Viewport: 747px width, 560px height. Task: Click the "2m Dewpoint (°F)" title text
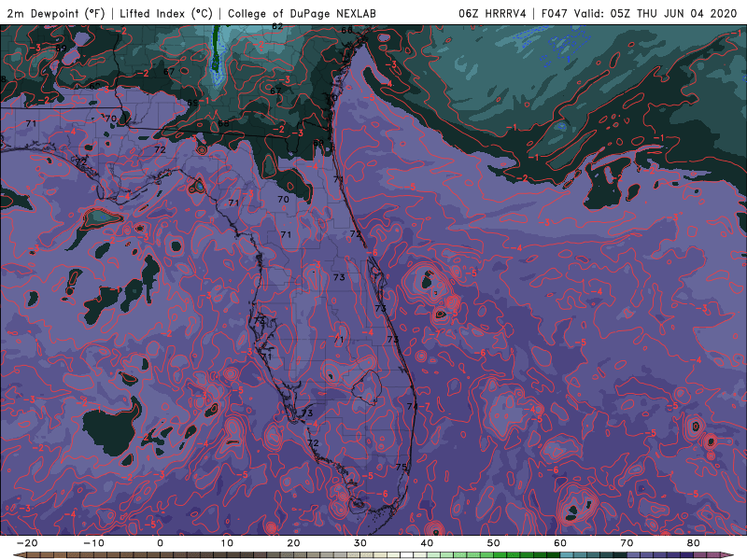point(55,13)
